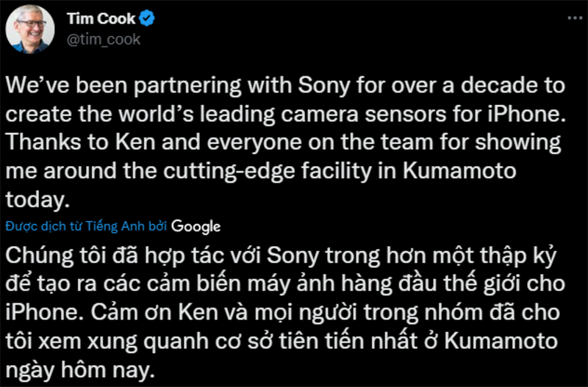Screen dimensions: 588x387
Task: Click the "Được dịch từ Tiếng Anh bởi" label
Action: [87, 226]
